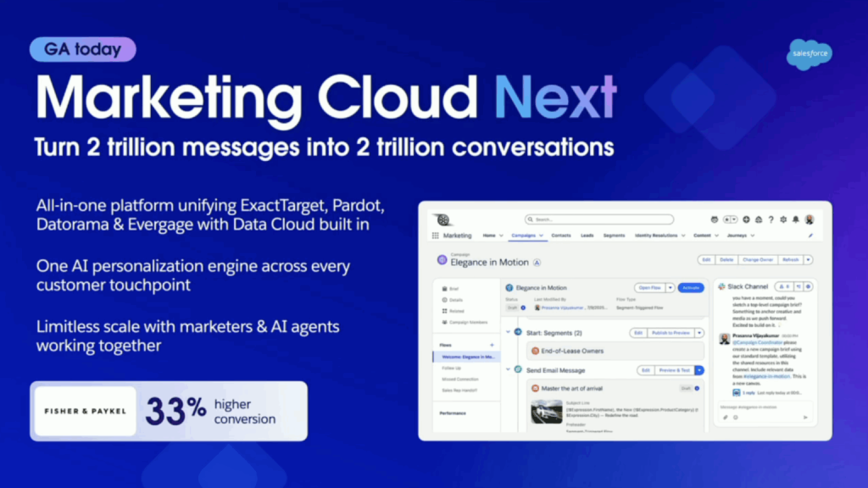Collapse the Start: Segments section
Screen dimensions: 868x488
(509, 332)
